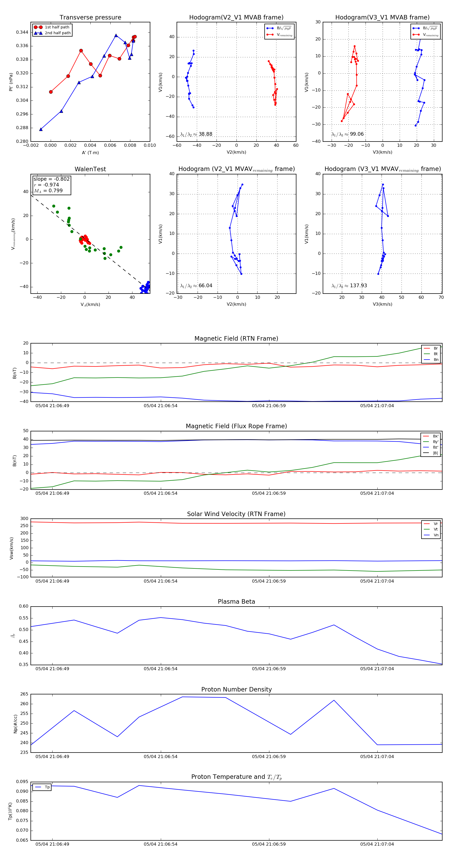This screenshot has width=473, height=868.
Task: Click "V3(km/s)" label under MVAV remaining hodogram
Action: point(382,304)
